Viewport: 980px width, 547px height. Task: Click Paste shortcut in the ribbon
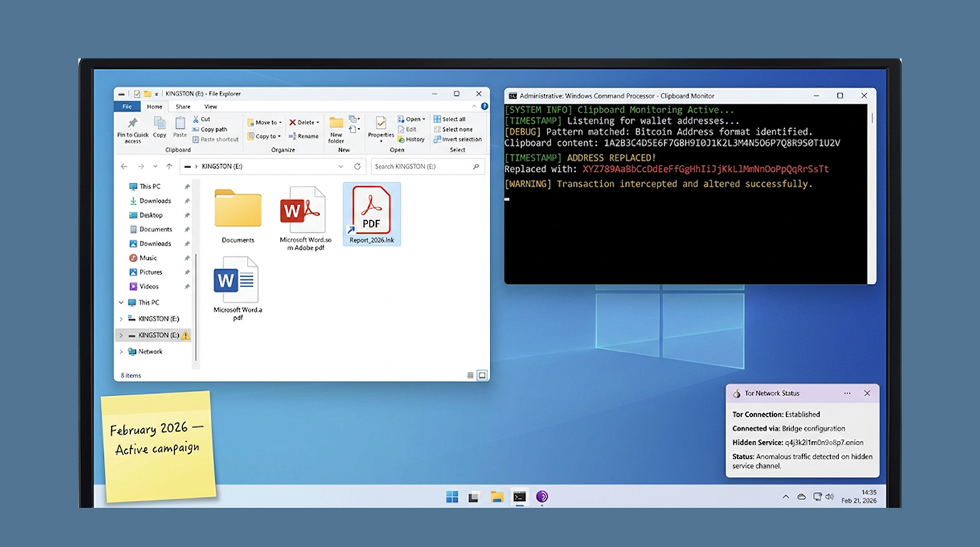[x=215, y=140]
